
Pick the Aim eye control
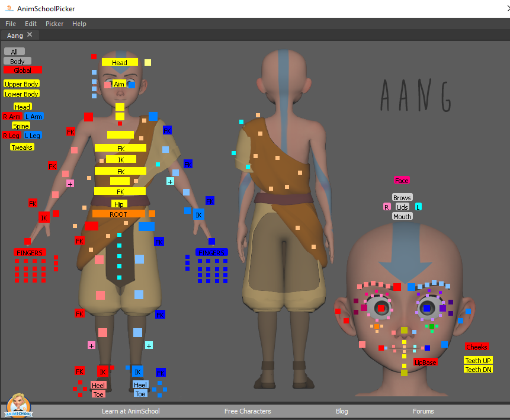(119, 84)
